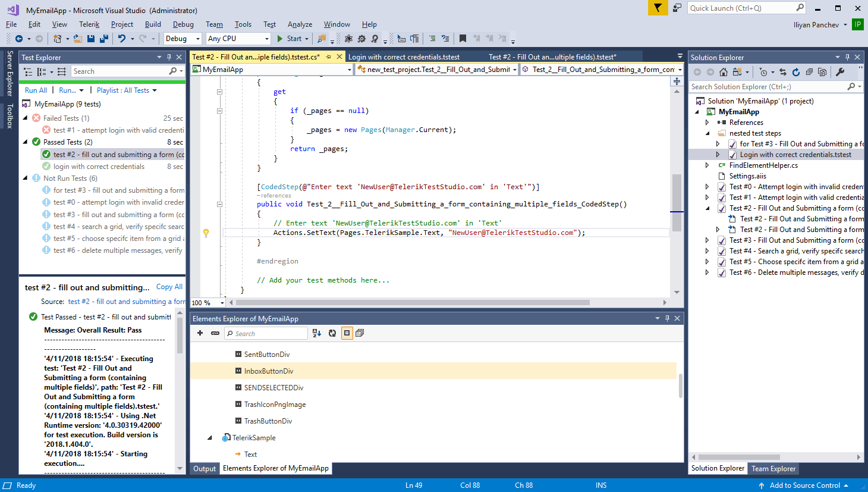Click the Undo arrow icon
Screen dimensions: 868x492
click(122, 39)
